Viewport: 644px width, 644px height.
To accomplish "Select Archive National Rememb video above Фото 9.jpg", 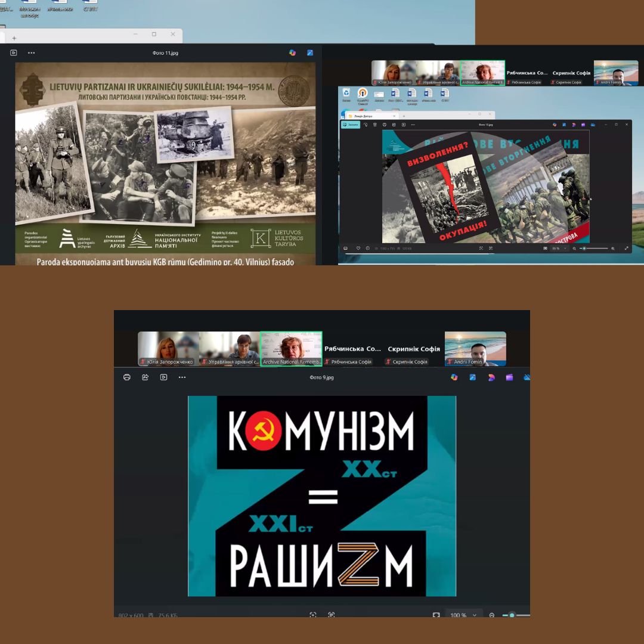I will 291,349.
